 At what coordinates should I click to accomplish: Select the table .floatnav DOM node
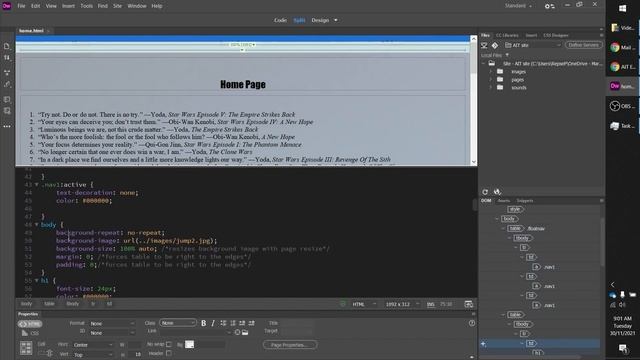pos(515,229)
